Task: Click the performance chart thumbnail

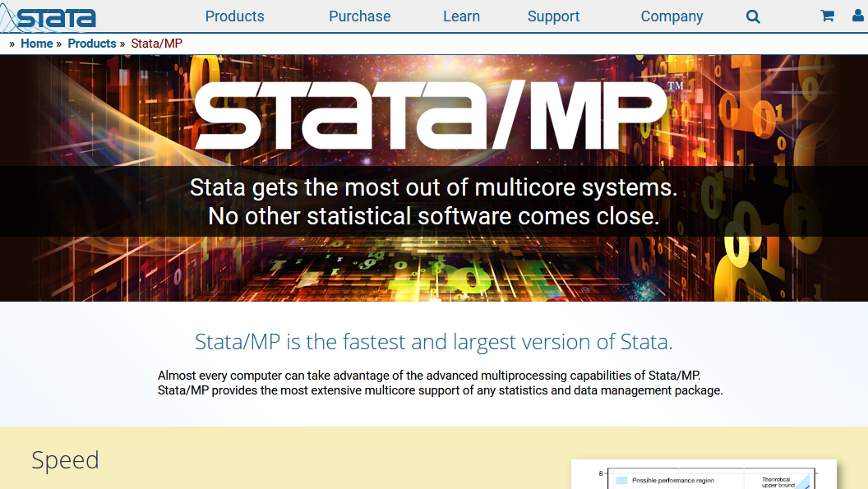Action: tap(704, 474)
